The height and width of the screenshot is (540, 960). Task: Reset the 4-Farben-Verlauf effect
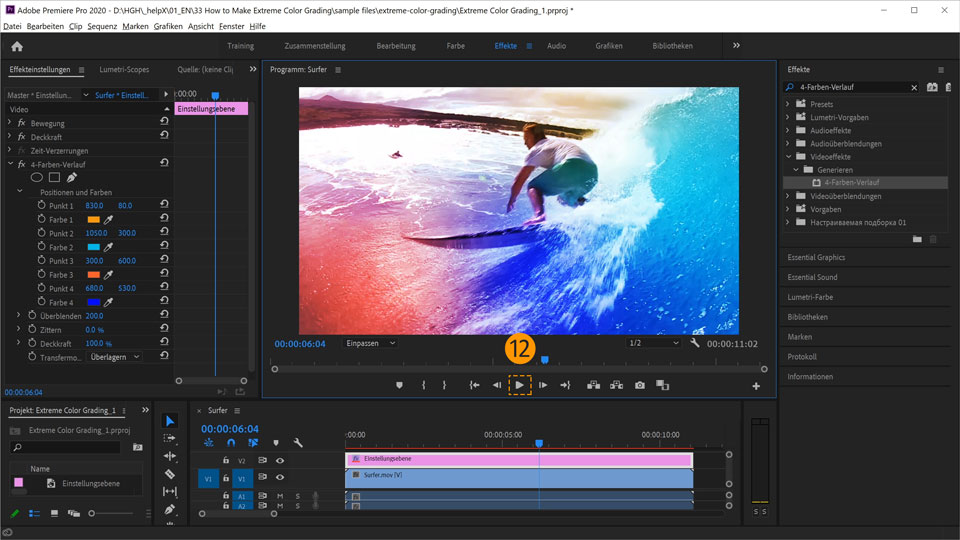click(x=164, y=163)
